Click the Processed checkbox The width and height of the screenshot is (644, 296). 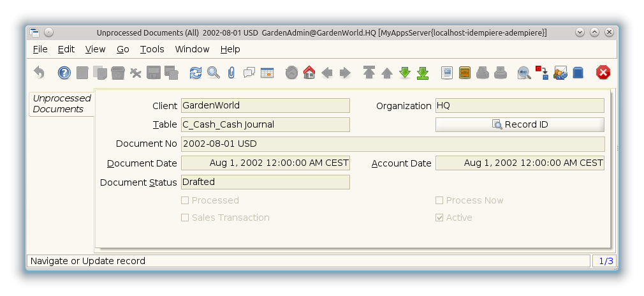(x=186, y=200)
